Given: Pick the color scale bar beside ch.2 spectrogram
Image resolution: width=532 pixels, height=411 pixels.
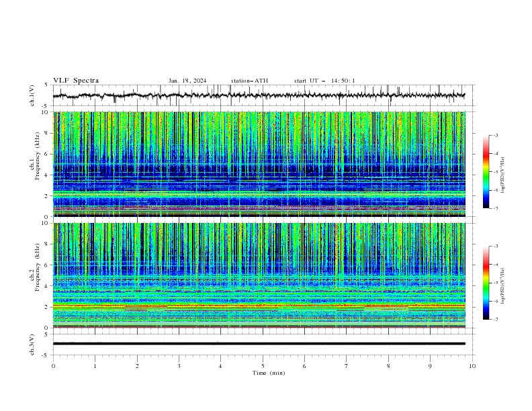Looking at the screenshot, I should [486, 283].
